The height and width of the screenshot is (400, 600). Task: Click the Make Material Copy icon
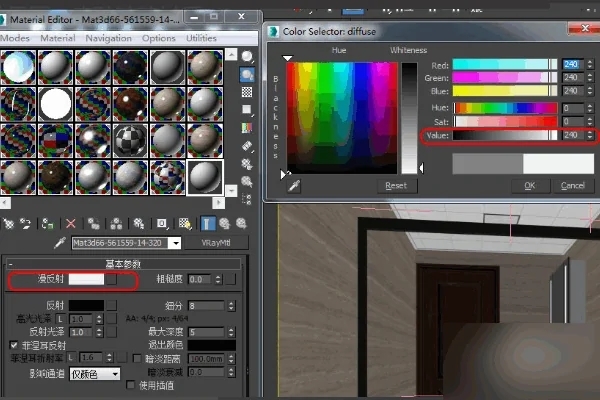[x=94, y=224]
